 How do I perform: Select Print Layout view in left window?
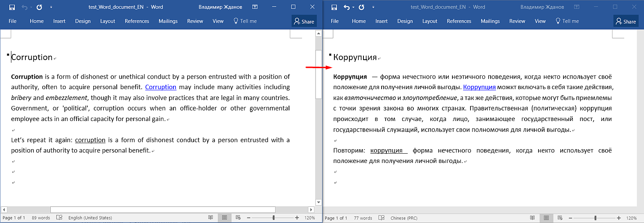(225, 218)
